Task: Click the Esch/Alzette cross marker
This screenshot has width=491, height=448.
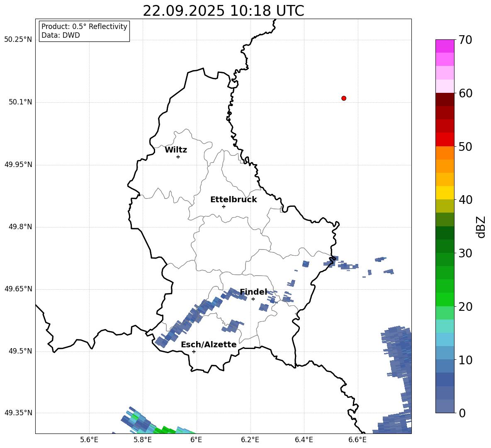Action: point(194,351)
